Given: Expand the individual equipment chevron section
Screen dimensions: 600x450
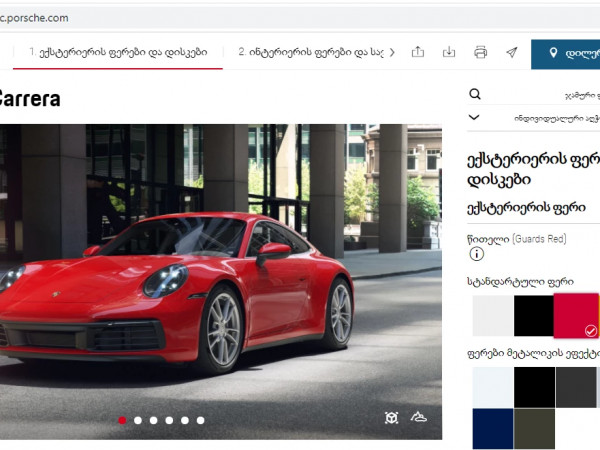Looking at the screenshot, I should 475,117.
